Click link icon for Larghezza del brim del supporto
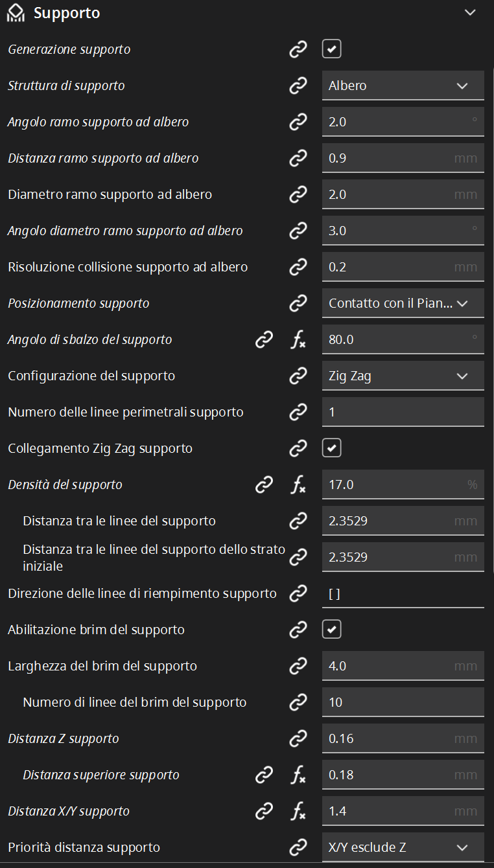 pyautogui.click(x=298, y=666)
